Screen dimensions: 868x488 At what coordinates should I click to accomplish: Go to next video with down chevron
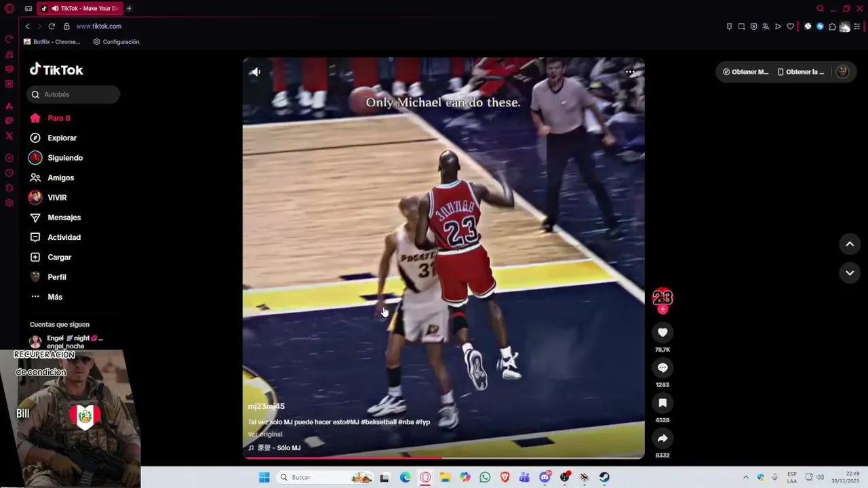[850, 272]
